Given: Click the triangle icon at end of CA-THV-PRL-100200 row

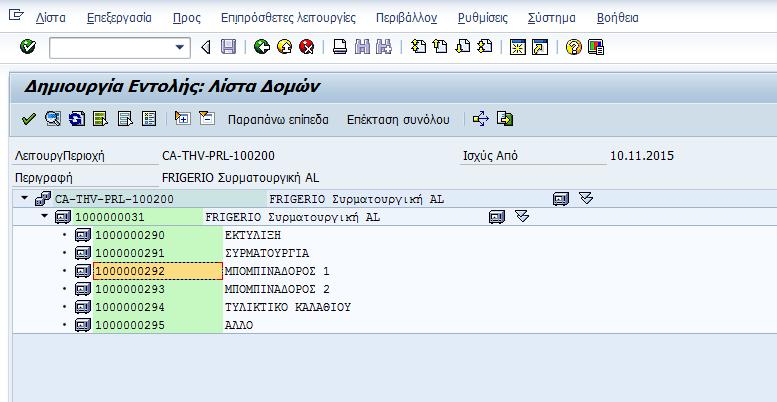Looking at the screenshot, I should click(x=586, y=199).
